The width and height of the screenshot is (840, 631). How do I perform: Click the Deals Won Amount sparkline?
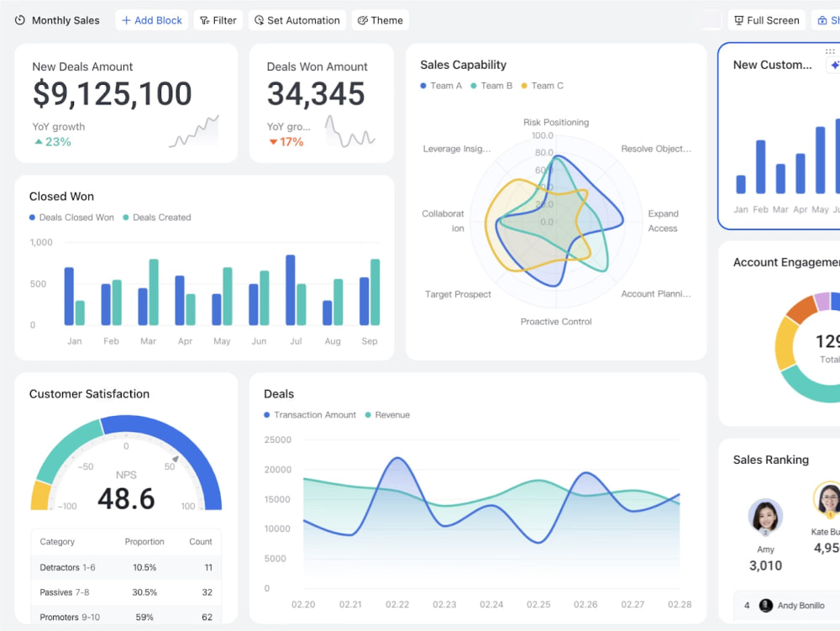(349, 131)
